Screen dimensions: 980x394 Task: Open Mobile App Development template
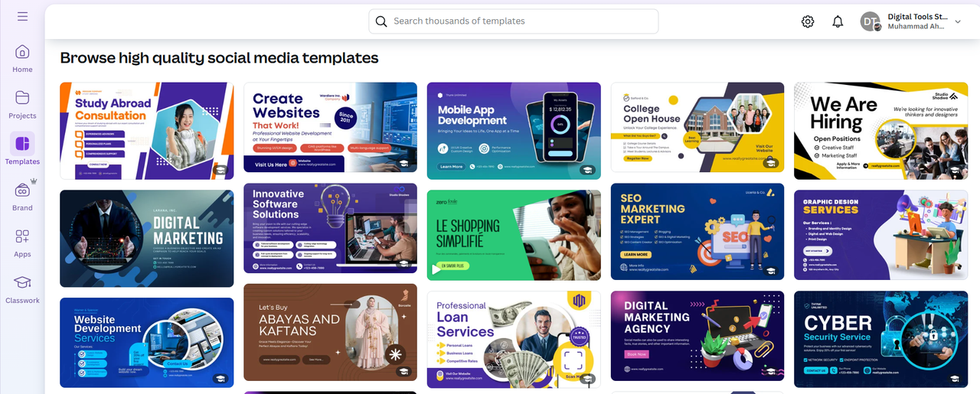(514, 131)
